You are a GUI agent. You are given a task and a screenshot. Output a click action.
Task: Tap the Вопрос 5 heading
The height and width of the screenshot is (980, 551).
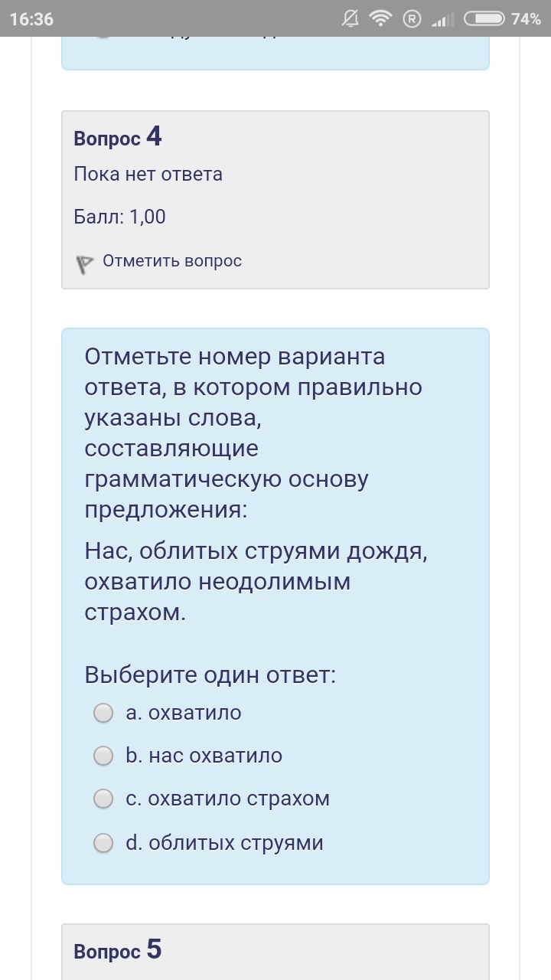tap(118, 950)
